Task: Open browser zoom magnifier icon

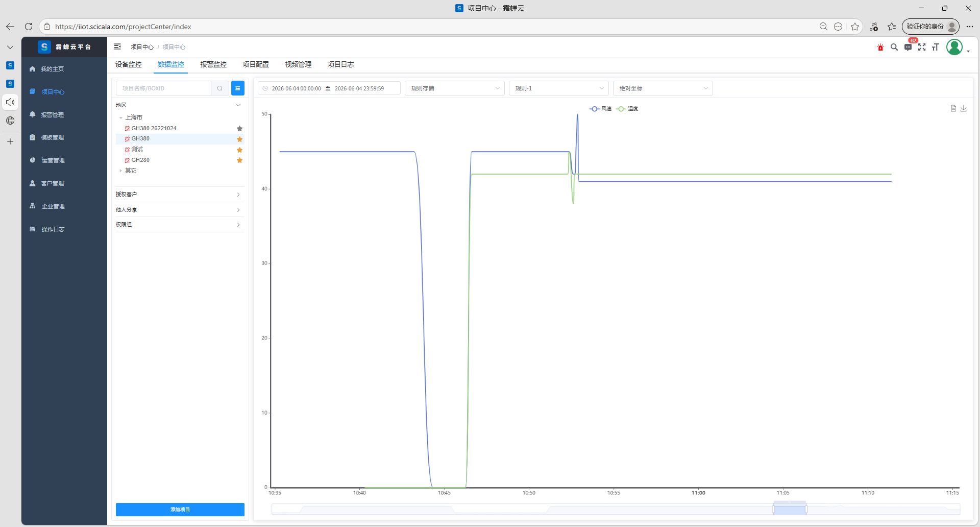Action: tap(823, 27)
